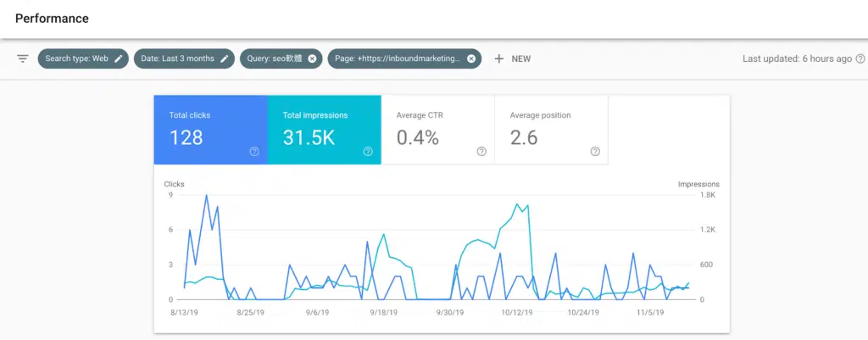Image resolution: width=868 pixels, height=340 pixels.
Task: Click the 6 clicks axis value
Action: [171, 230]
